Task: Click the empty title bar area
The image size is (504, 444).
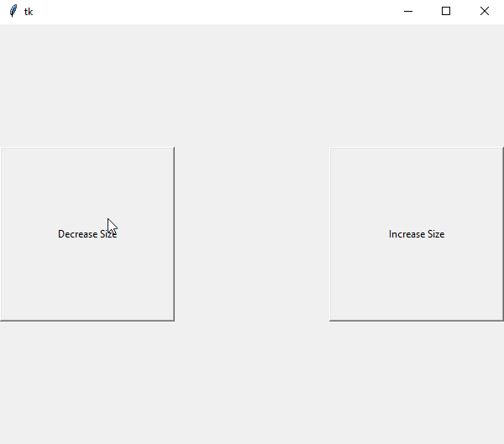Action: point(210,11)
